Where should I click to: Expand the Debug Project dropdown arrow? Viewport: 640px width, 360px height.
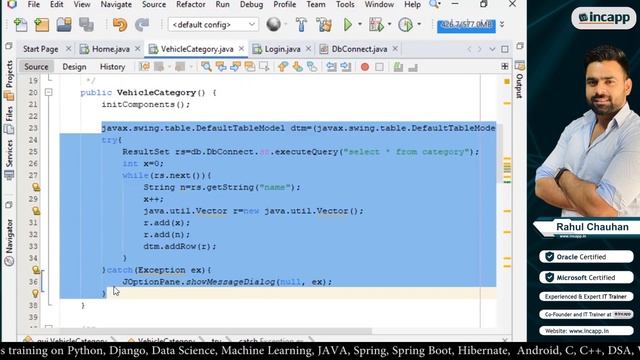pos(389,24)
